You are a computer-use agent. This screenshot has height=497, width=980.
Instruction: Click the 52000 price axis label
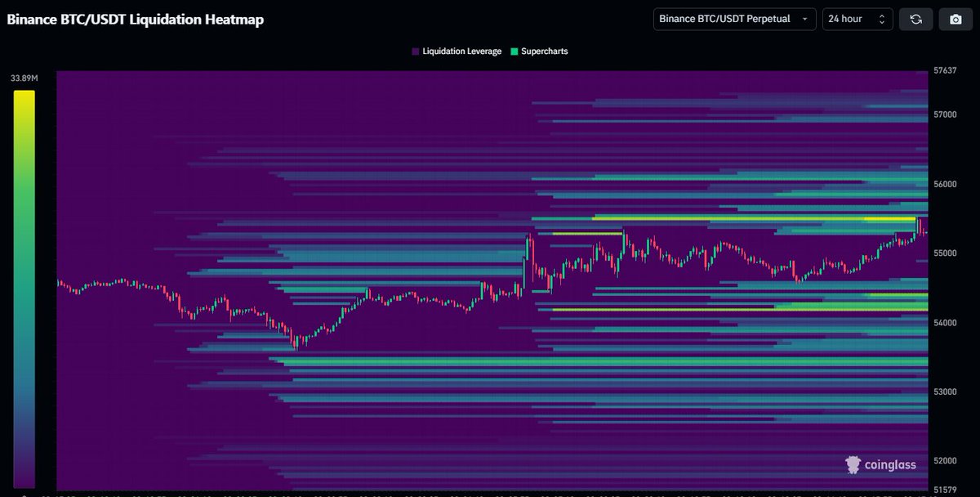pyautogui.click(x=945, y=461)
